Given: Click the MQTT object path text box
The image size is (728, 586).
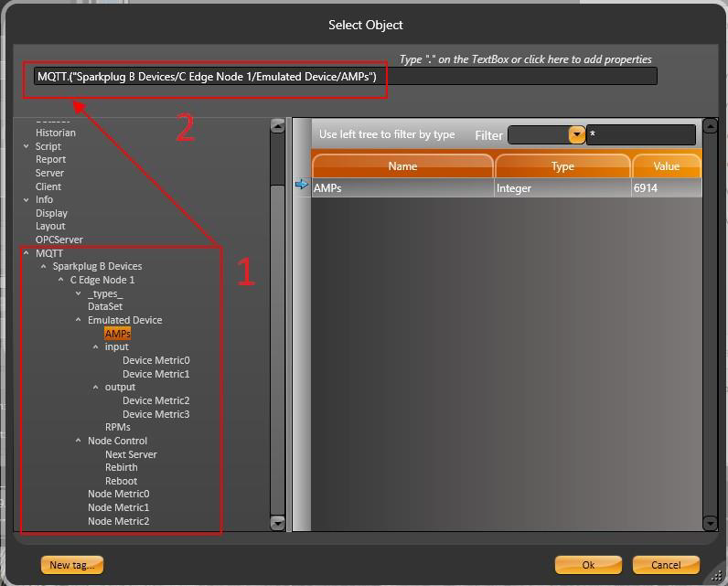Looking at the screenshot, I should 346,77.
